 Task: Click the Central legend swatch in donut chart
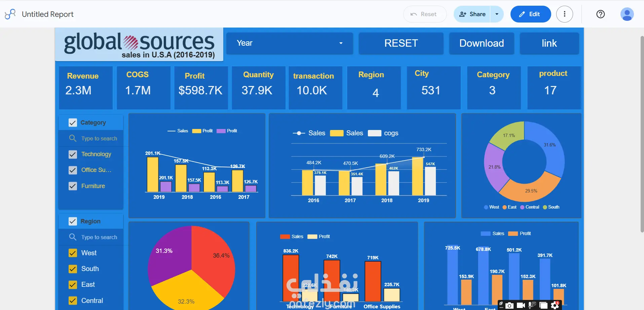522,207
